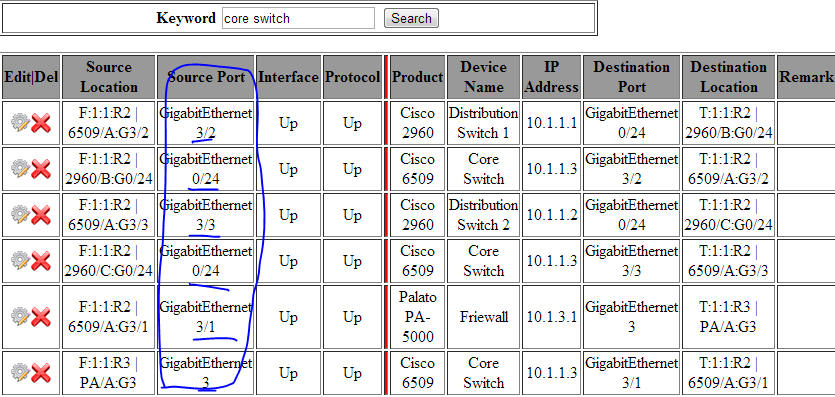This screenshot has width=835, height=397.
Task: Edit the row with source 2960/B:G0/24
Action: click(20, 169)
